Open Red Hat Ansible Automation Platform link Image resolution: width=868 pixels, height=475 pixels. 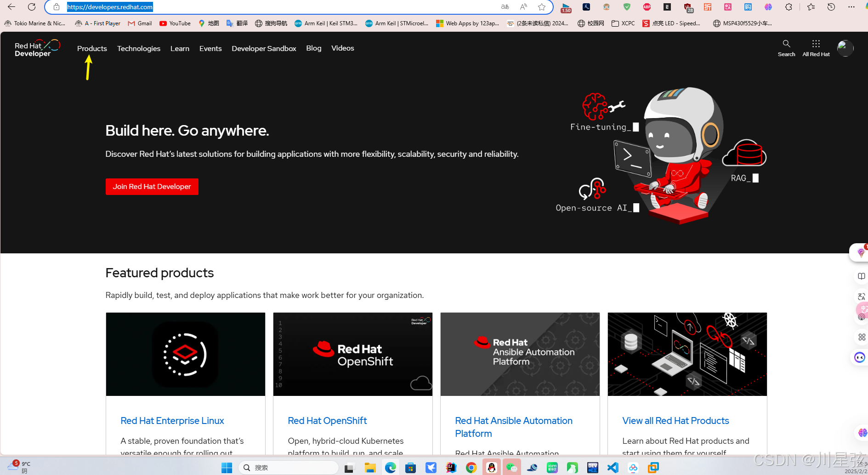(514, 427)
